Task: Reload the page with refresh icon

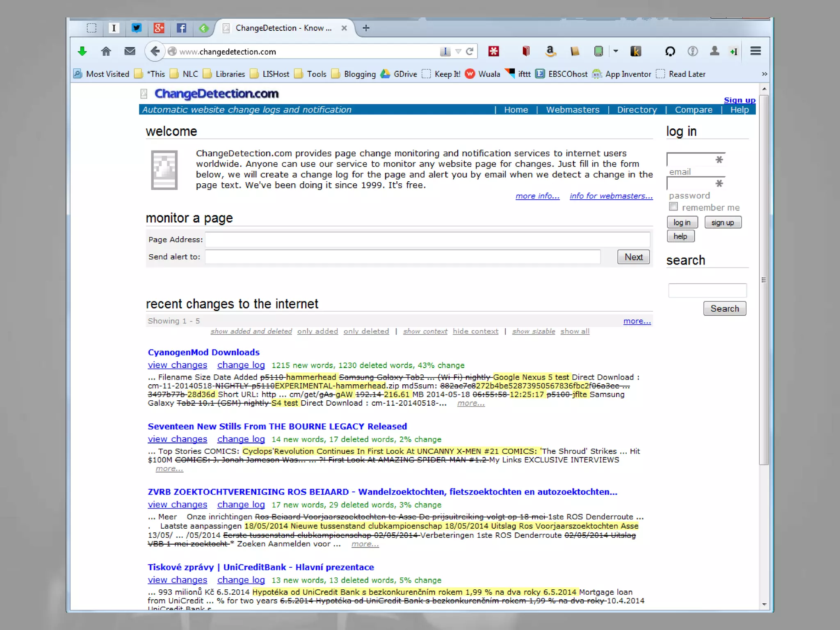Action: coord(470,51)
